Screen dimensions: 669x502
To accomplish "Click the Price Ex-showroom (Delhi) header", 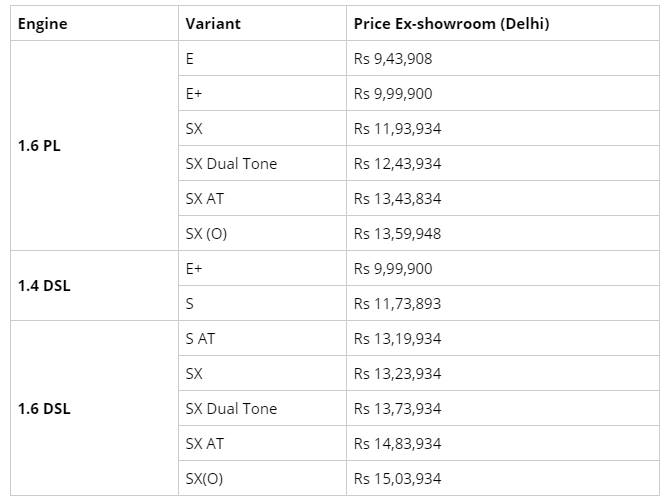I will tap(451, 23).
